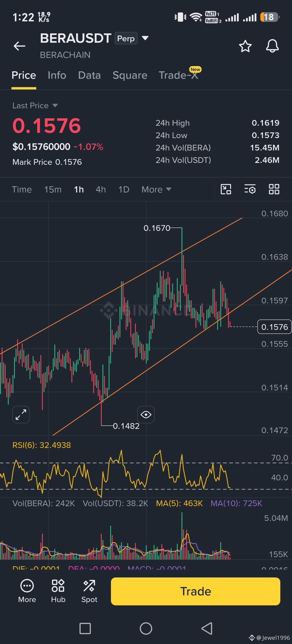Tap the RSI 70.0 level label
This screenshot has height=644, width=292.
pyautogui.click(x=280, y=457)
